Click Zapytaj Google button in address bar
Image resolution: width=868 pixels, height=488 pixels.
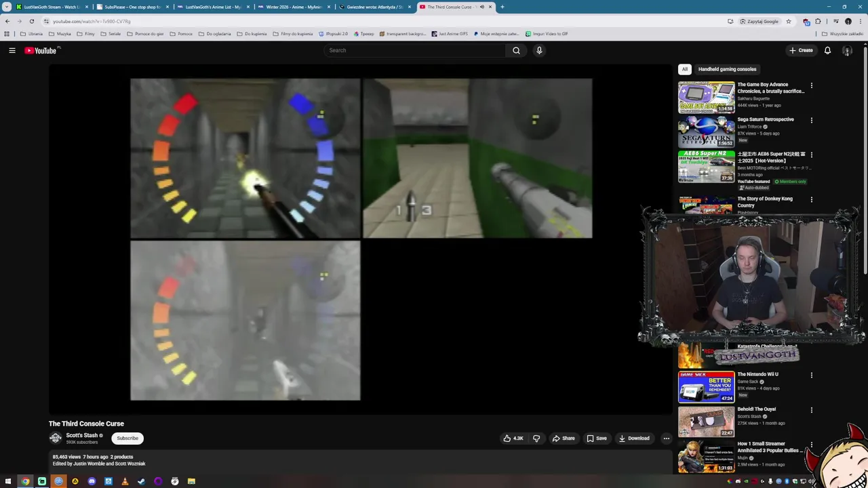pos(759,21)
